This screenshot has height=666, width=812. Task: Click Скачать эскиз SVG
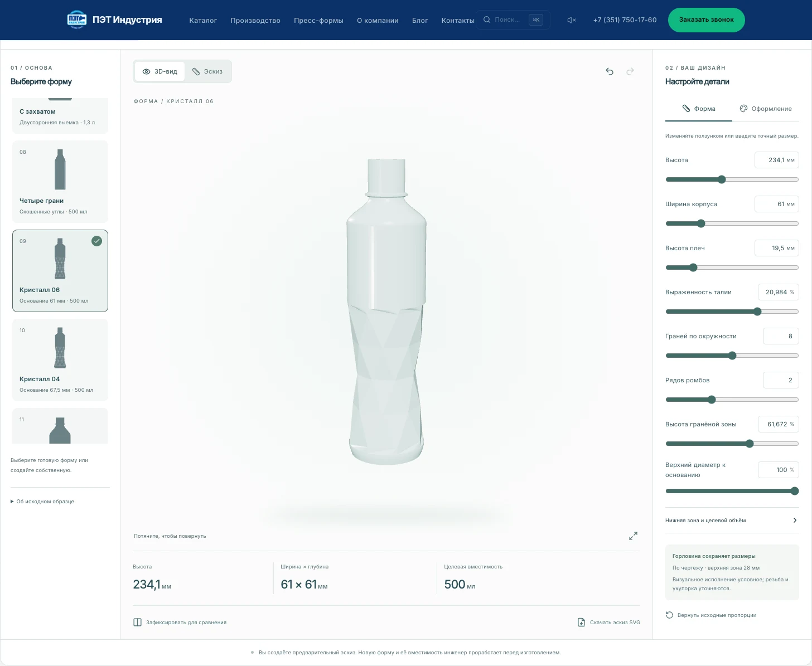click(608, 622)
